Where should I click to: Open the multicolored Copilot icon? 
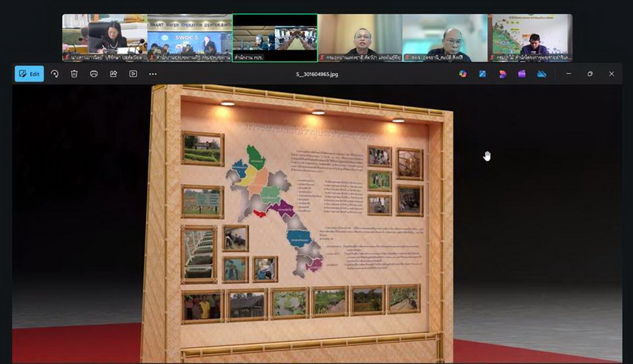[x=462, y=74]
